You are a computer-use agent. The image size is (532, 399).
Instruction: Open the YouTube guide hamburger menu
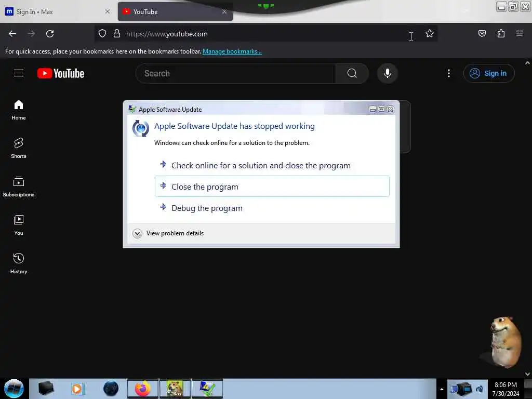pos(19,73)
